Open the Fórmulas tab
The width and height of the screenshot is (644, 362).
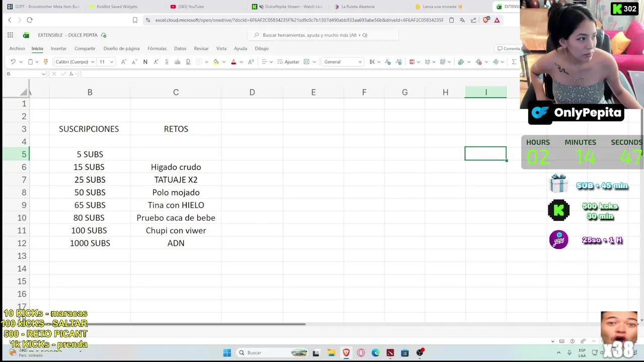point(157,48)
